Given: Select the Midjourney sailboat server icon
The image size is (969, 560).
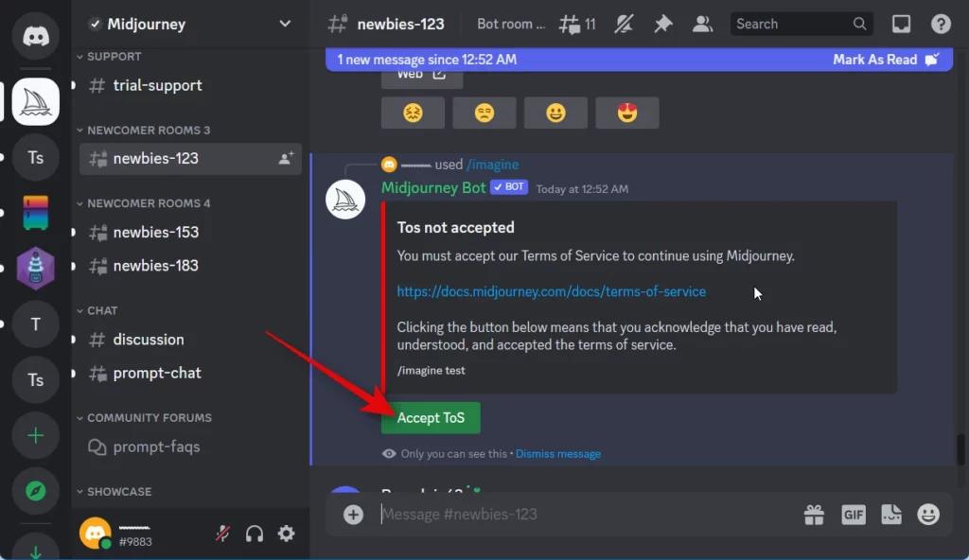Looking at the screenshot, I should tap(36, 101).
